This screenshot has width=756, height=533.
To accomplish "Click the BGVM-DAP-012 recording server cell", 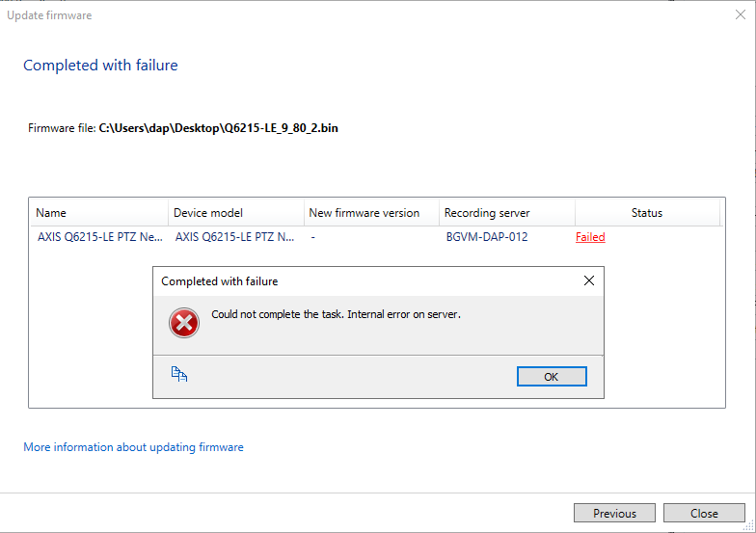I will pos(487,237).
